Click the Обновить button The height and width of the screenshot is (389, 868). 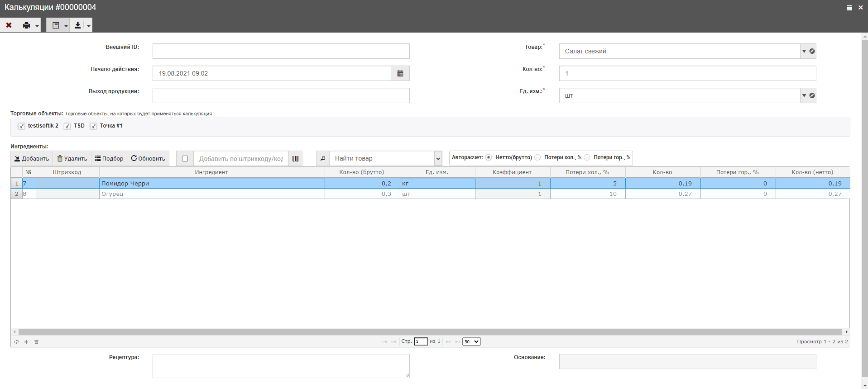coord(148,159)
